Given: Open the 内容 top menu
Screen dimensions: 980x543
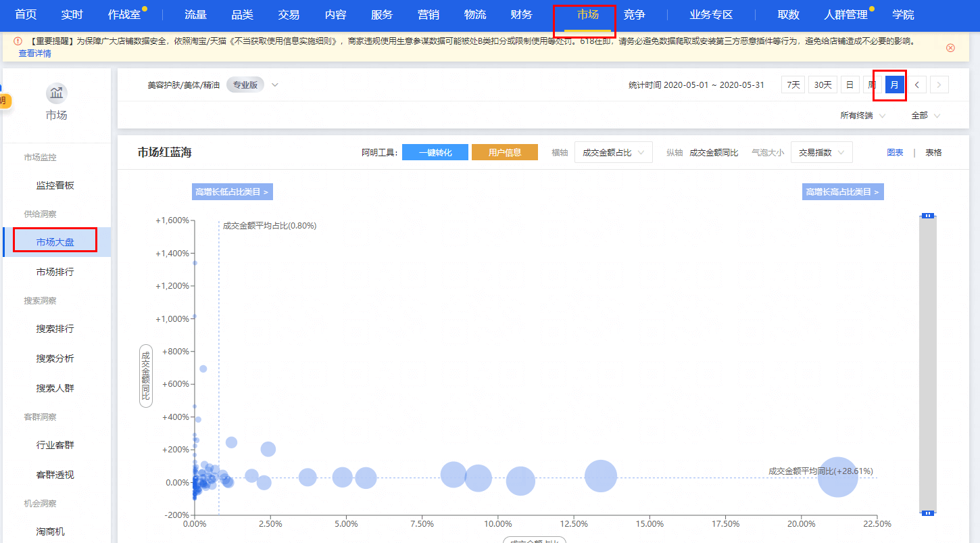Looking at the screenshot, I should [x=335, y=15].
